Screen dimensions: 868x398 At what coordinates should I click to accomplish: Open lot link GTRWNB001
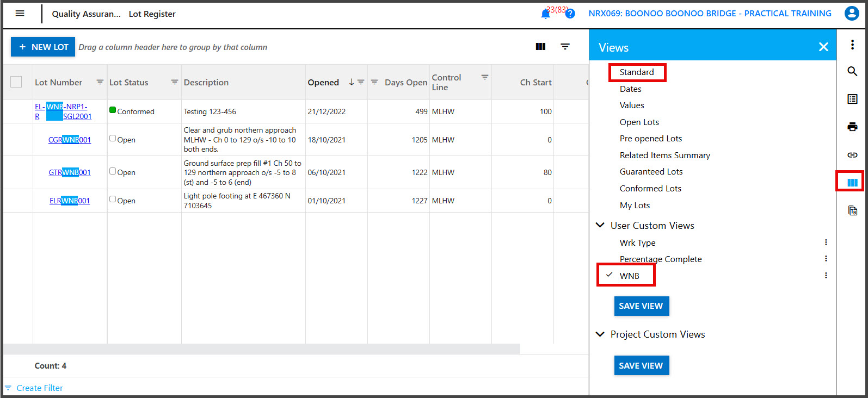coord(70,172)
